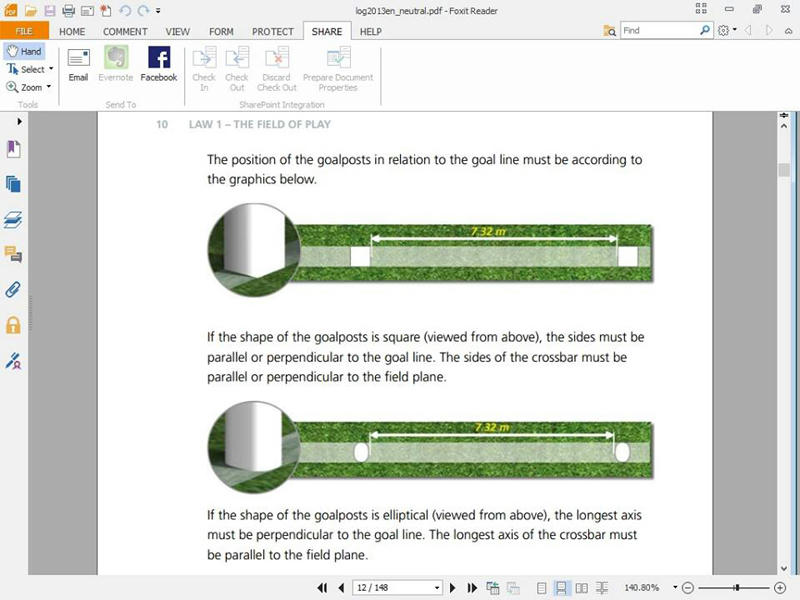Share document on Facebook
Viewport: 800px width, 600px height.
click(x=159, y=65)
